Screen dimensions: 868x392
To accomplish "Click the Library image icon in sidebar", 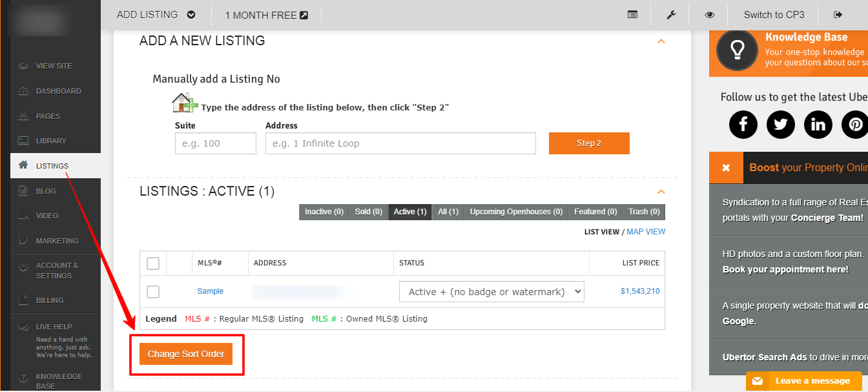I will coord(23,140).
